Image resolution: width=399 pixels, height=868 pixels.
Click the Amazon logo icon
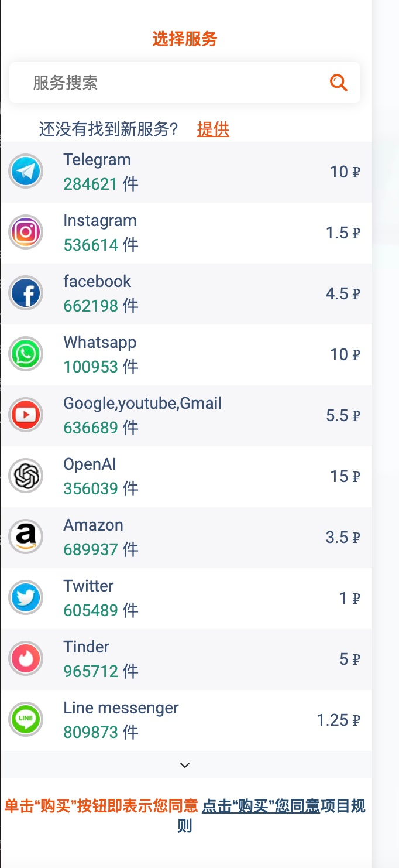[x=26, y=537]
